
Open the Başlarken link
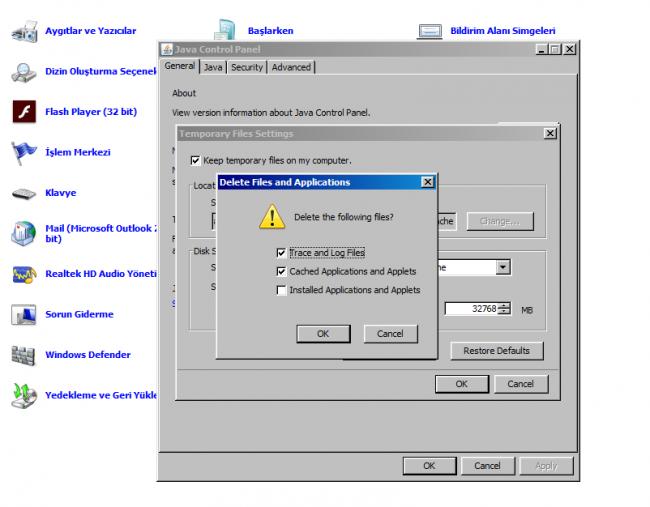coord(271,31)
